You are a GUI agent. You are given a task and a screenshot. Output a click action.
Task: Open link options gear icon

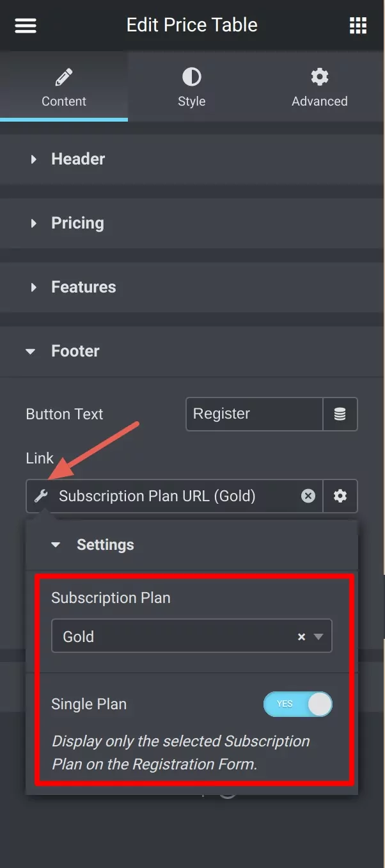340,496
